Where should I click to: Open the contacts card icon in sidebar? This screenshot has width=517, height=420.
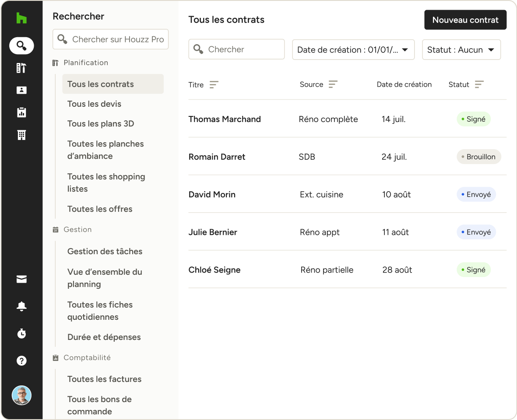21,90
